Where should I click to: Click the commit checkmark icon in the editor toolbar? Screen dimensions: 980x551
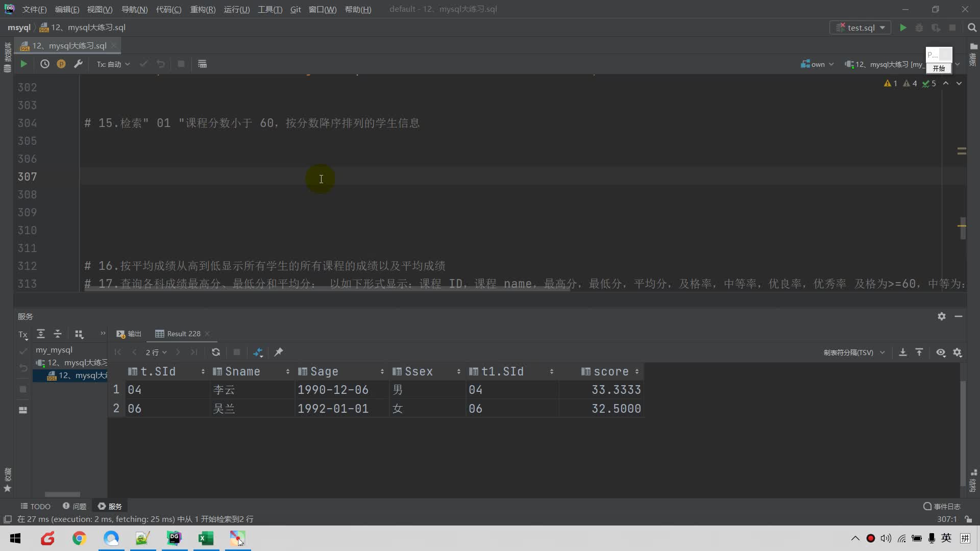click(x=143, y=64)
